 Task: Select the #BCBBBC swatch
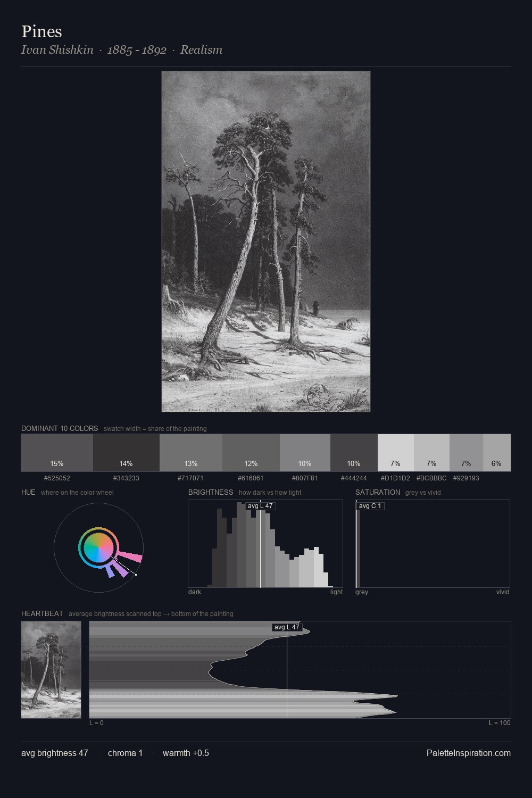coord(431,453)
